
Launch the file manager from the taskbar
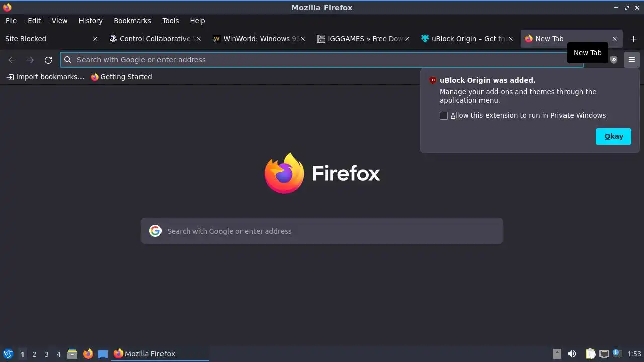pyautogui.click(x=72, y=354)
